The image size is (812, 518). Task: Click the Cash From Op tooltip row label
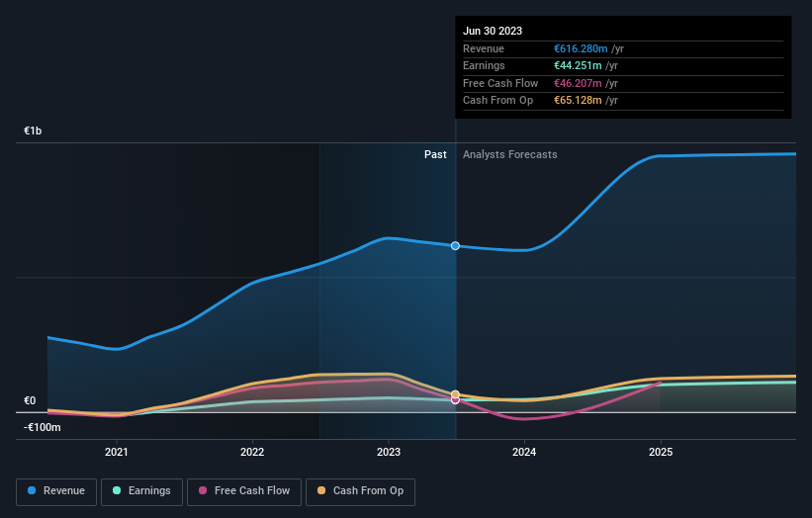click(x=497, y=101)
